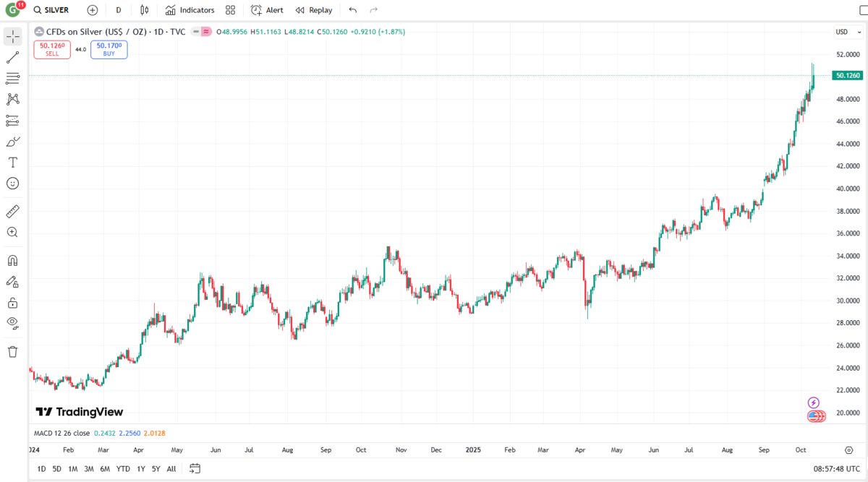This screenshot has width=868, height=482.
Task: Select the YTD range tab
Action: [122, 468]
